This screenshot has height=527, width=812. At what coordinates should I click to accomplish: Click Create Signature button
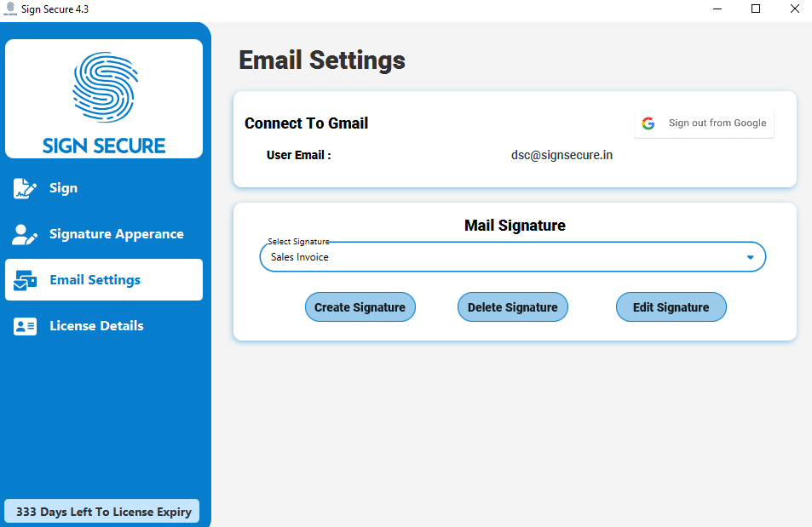pos(360,307)
